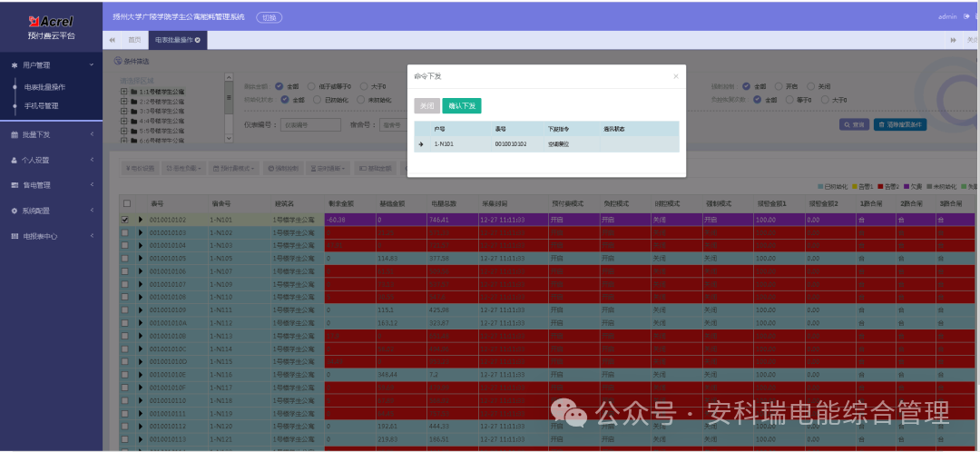Close the 命令下发 dialog with X
Screen dimensions: 980x452
tap(675, 77)
